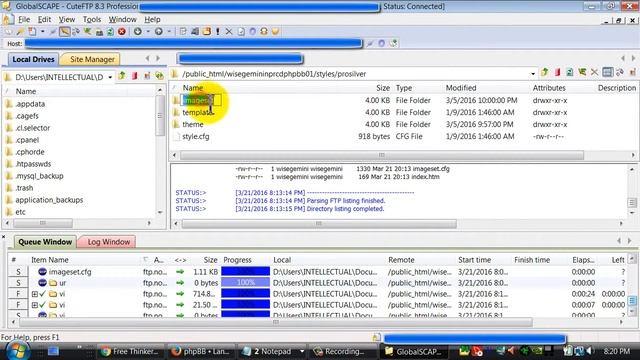
Task: Sort remote files by Size column header
Action: click(383, 88)
